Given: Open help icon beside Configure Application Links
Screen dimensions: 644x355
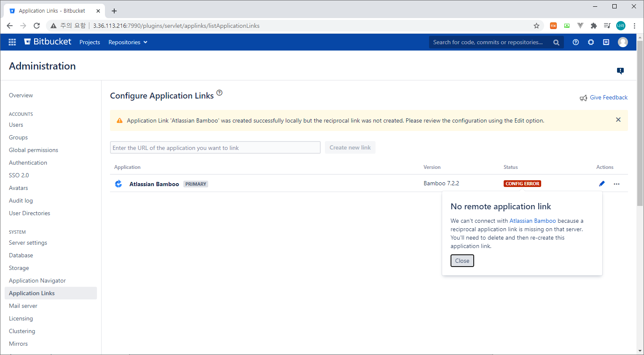Looking at the screenshot, I should (x=219, y=93).
